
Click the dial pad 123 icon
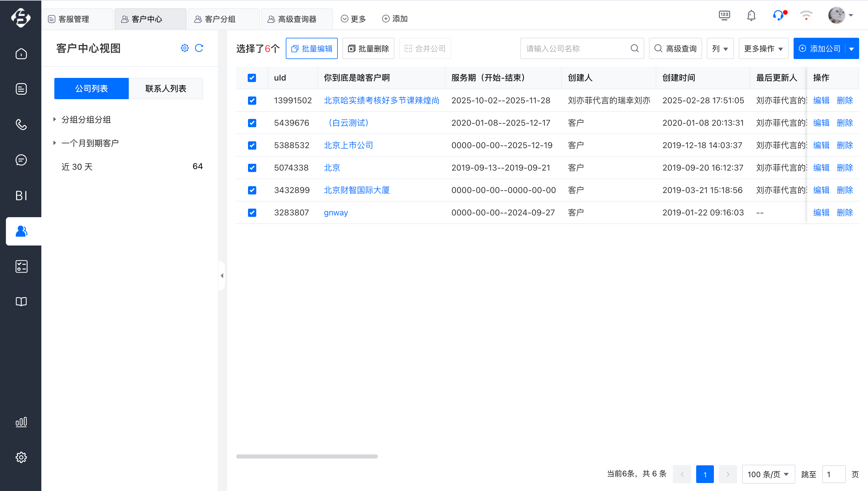coord(724,16)
